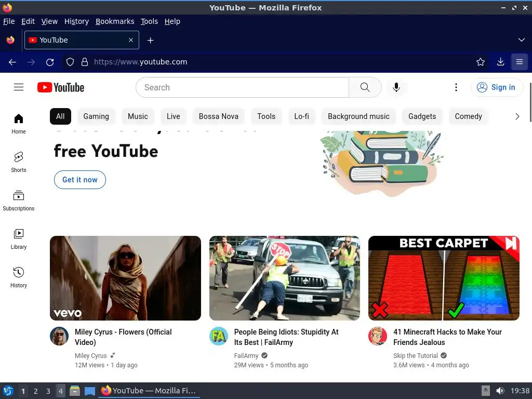
Task: Select the Bossa Nova filter chip
Action: tap(219, 116)
